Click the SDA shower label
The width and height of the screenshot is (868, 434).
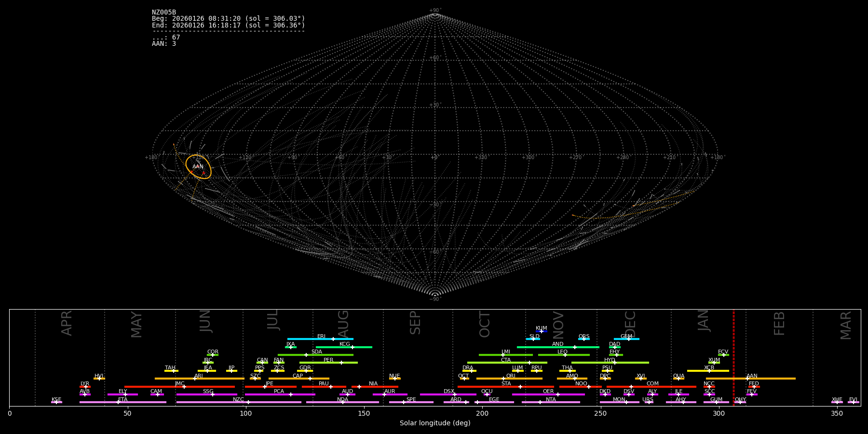(x=317, y=352)
